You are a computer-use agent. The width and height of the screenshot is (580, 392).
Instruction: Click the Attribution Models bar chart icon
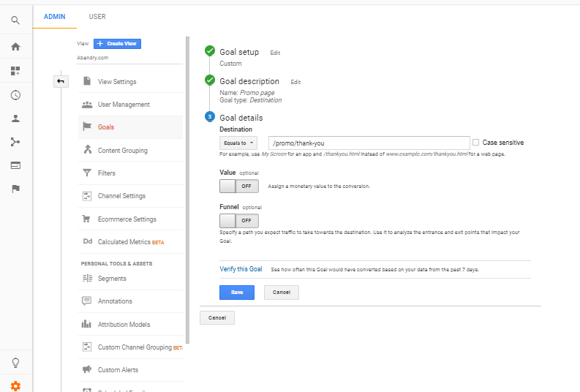tap(86, 324)
